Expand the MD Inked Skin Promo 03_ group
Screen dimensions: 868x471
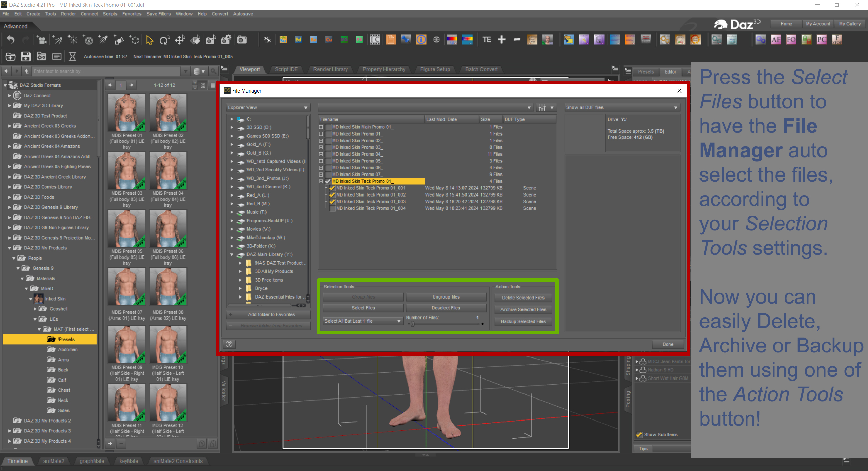321,147
